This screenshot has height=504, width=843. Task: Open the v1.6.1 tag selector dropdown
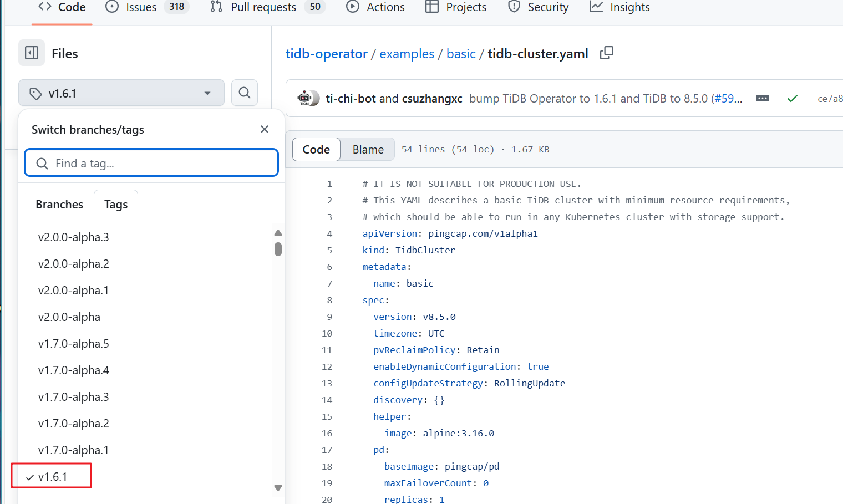pos(121,93)
